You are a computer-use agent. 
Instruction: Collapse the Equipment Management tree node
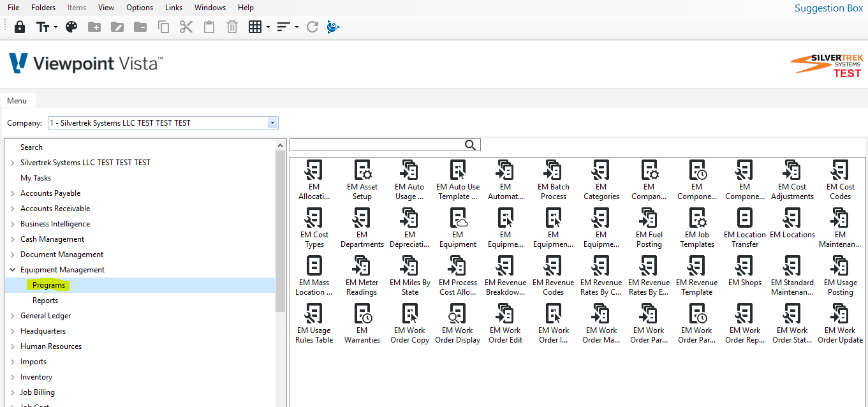(x=13, y=270)
